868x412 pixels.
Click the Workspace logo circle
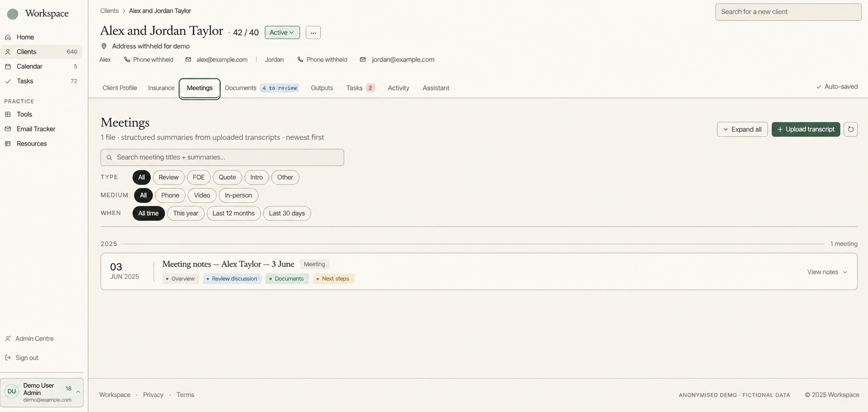(x=13, y=14)
